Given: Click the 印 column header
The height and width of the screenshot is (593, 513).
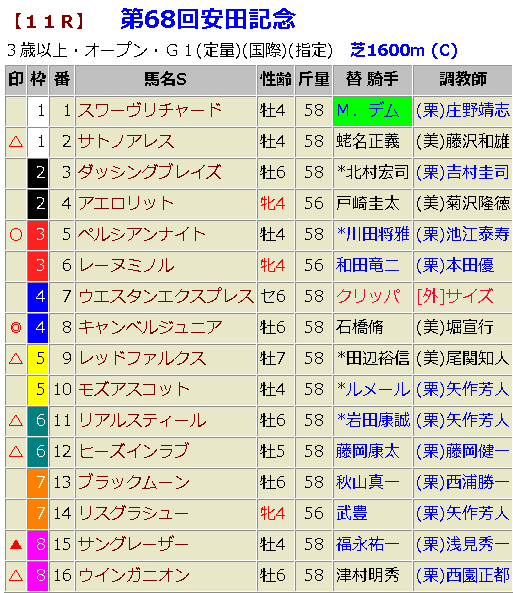Looking at the screenshot, I should click(16, 80).
